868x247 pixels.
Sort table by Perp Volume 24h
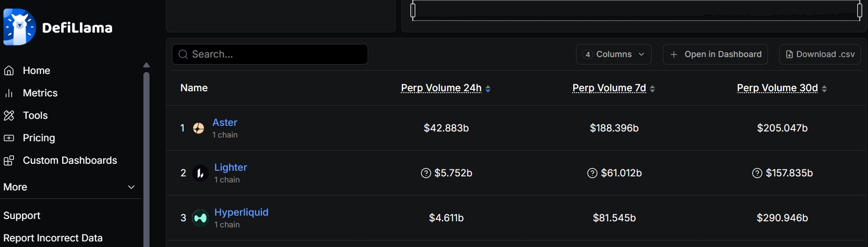(x=446, y=88)
